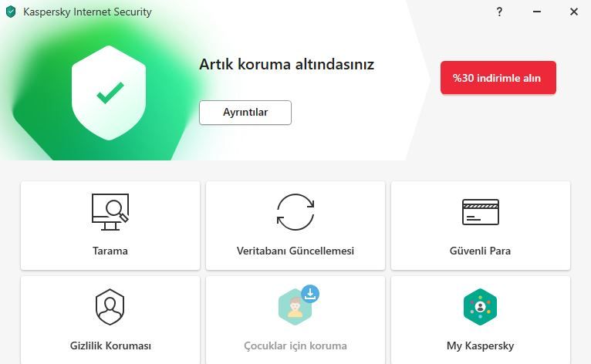591x364 pixels.
Task: Open the My Kaspersky hexagon icon
Action: tap(480, 307)
